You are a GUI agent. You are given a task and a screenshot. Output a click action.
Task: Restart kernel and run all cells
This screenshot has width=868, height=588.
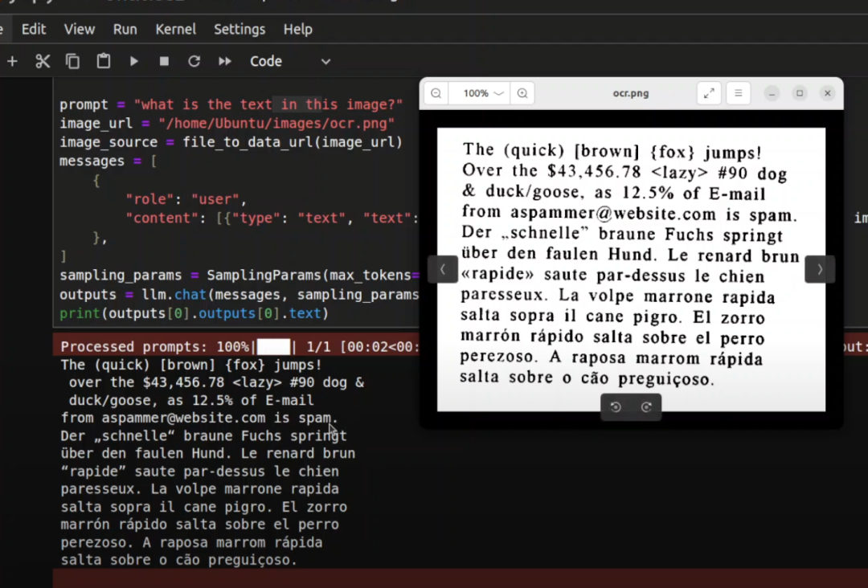click(225, 61)
